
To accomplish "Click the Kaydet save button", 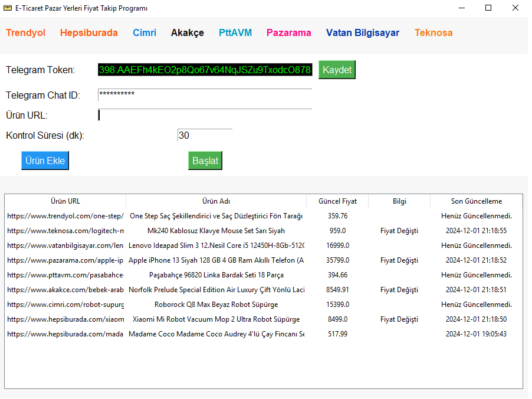I will [337, 70].
